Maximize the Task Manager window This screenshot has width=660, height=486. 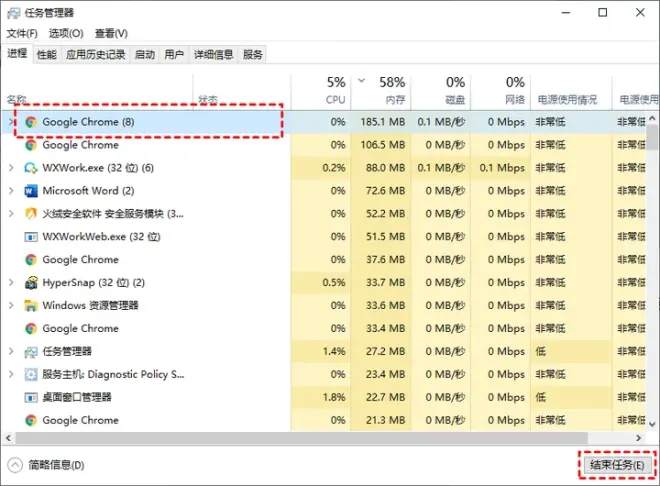pyautogui.click(x=603, y=13)
